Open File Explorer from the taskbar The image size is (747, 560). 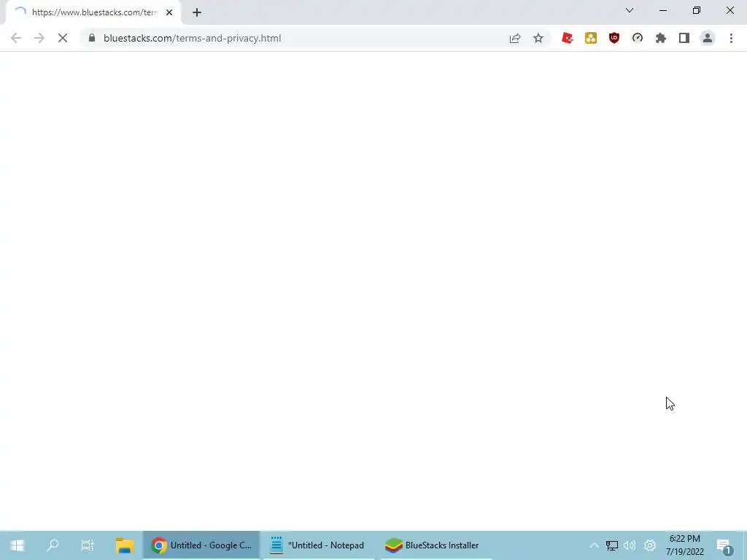(x=124, y=545)
